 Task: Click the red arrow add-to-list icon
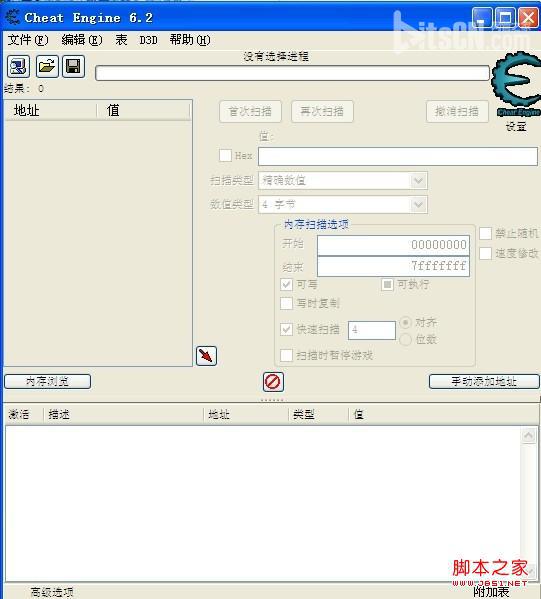[206, 356]
